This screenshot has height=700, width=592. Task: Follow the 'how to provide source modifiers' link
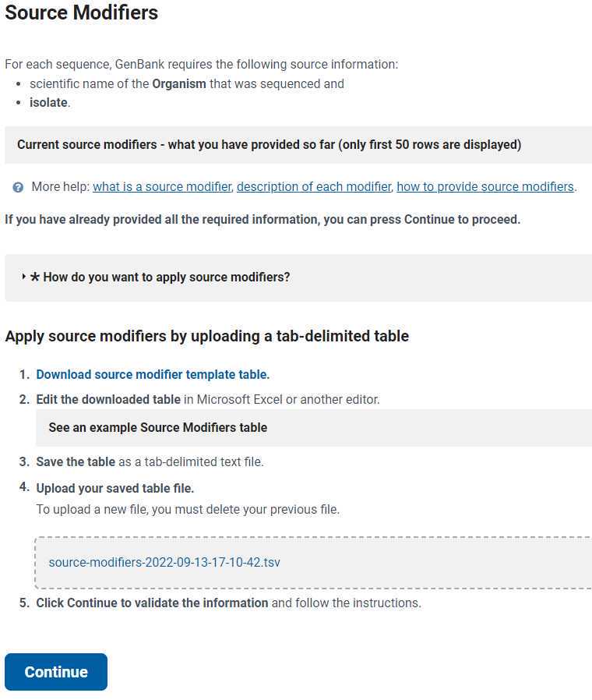point(485,186)
